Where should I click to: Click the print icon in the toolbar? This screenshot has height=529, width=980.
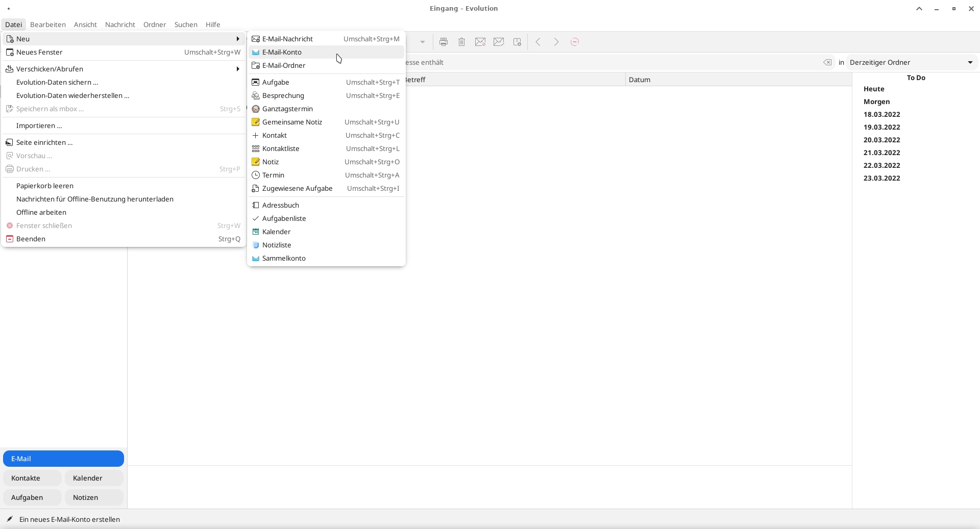(443, 42)
